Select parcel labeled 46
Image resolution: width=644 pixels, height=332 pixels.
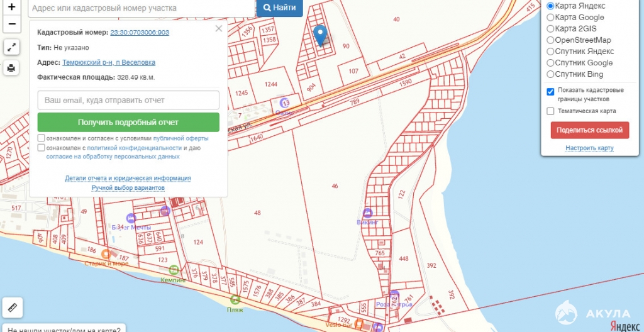click(335, 186)
